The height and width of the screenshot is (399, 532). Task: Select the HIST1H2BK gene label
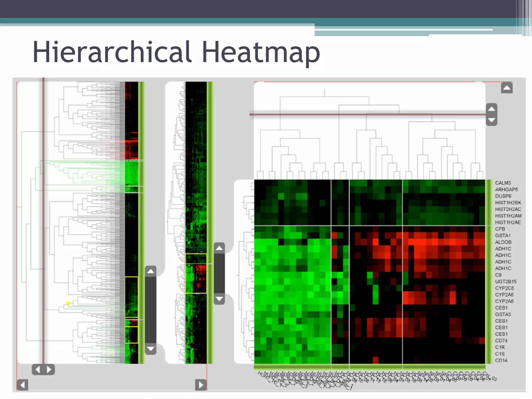(508, 203)
